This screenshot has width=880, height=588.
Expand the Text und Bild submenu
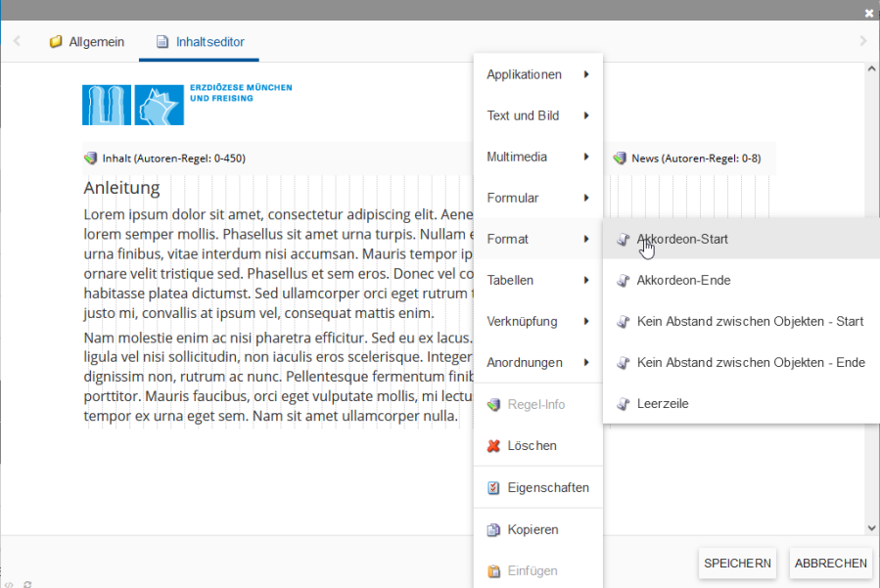click(x=537, y=115)
